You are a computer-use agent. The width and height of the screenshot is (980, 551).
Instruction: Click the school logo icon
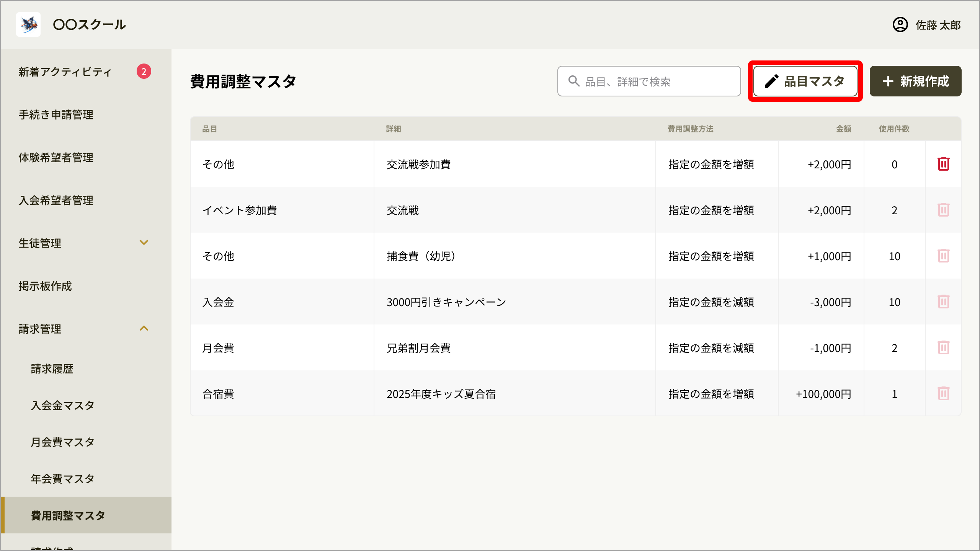click(x=28, y=24)
